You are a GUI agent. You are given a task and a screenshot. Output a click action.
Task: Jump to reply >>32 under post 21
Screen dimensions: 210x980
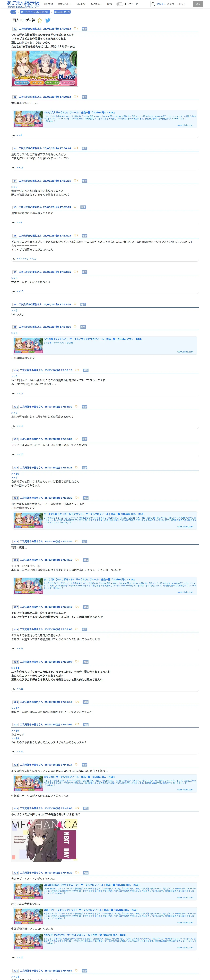pos(20,751)
